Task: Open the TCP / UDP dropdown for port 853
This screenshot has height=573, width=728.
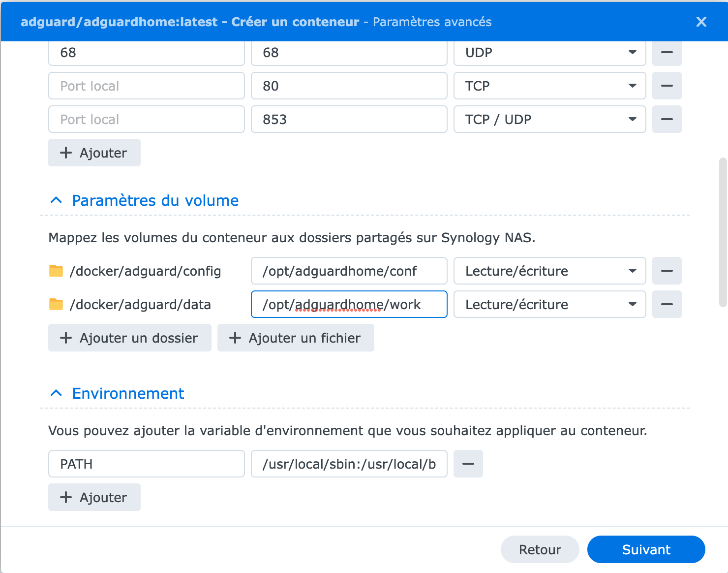Action: coord(549,119)
